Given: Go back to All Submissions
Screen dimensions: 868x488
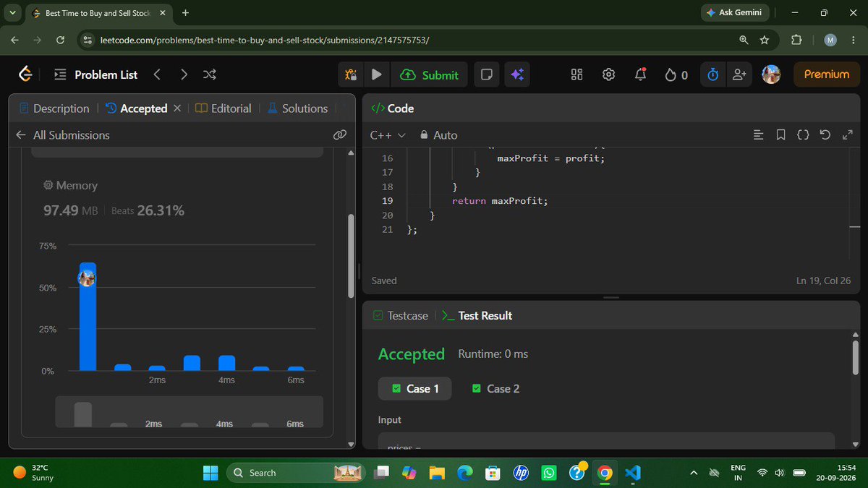Looking at the screenshot, I should tap(62, 135).
